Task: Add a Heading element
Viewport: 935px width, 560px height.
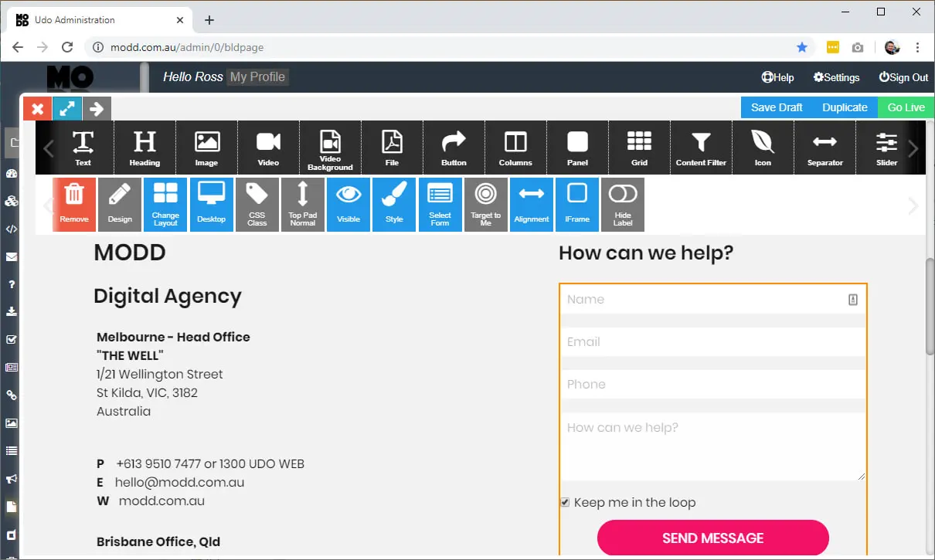Action: tap(144, 147)
